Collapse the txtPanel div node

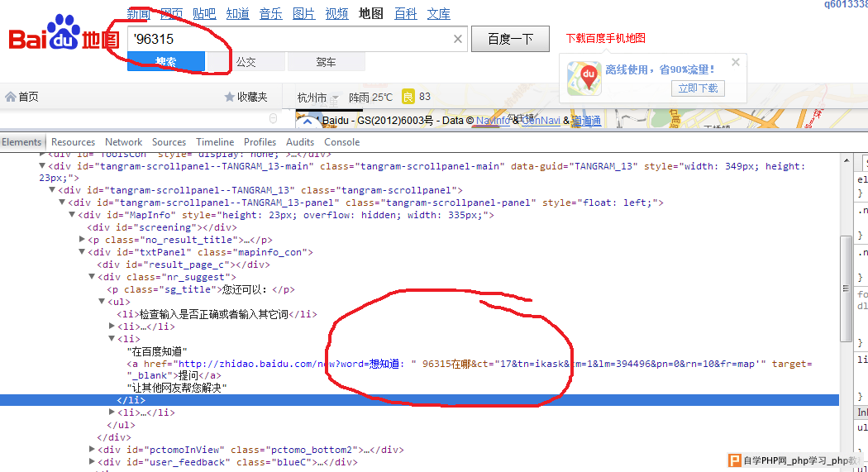click(x=82, y=252)
